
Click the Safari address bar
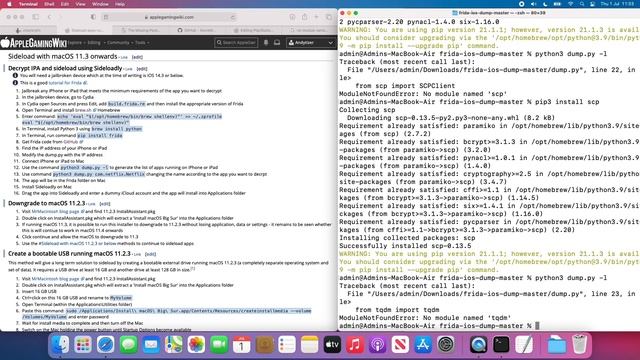(x=169, y=17)
